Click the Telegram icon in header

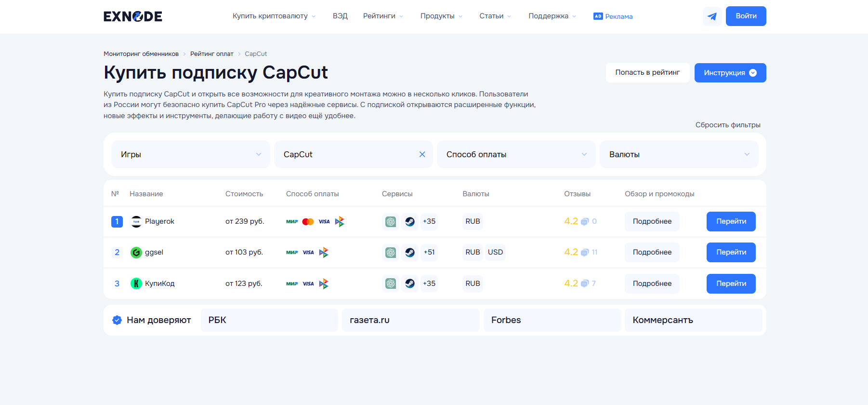[712, 16]
